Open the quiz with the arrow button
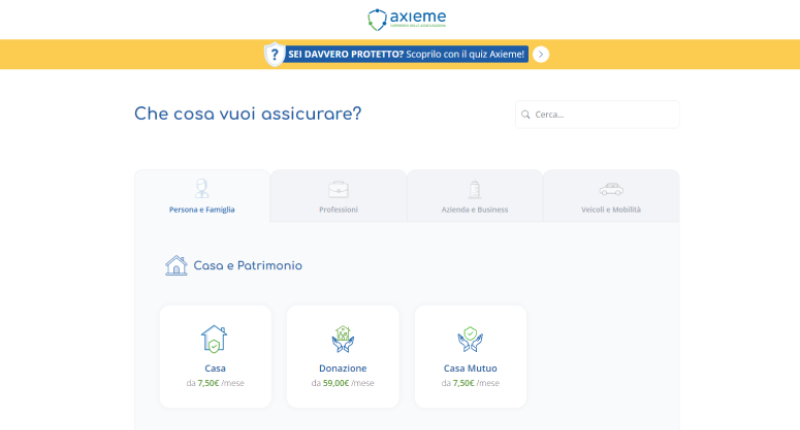The width and height of the screenshot is (800, 430). pos(541,54)
